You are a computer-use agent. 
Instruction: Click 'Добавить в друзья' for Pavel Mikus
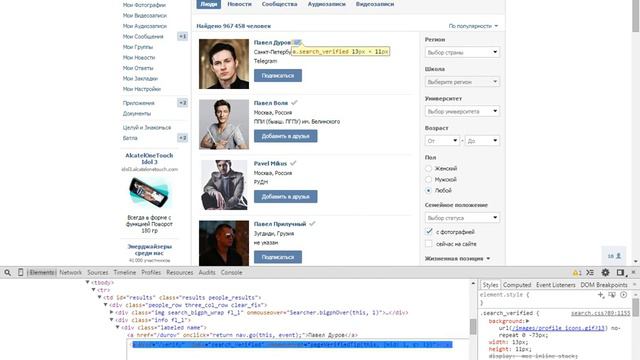tap(285, 196)
